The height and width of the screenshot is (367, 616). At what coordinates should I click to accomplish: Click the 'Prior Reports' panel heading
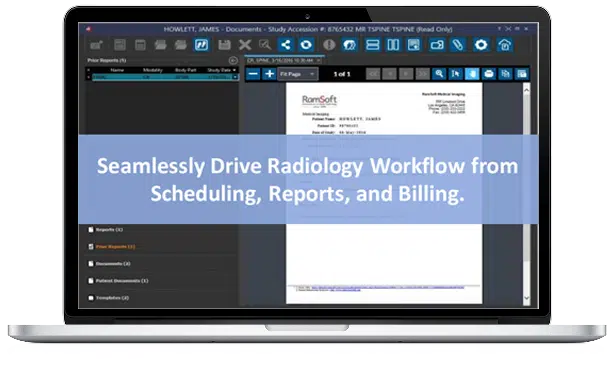point(107,61)
